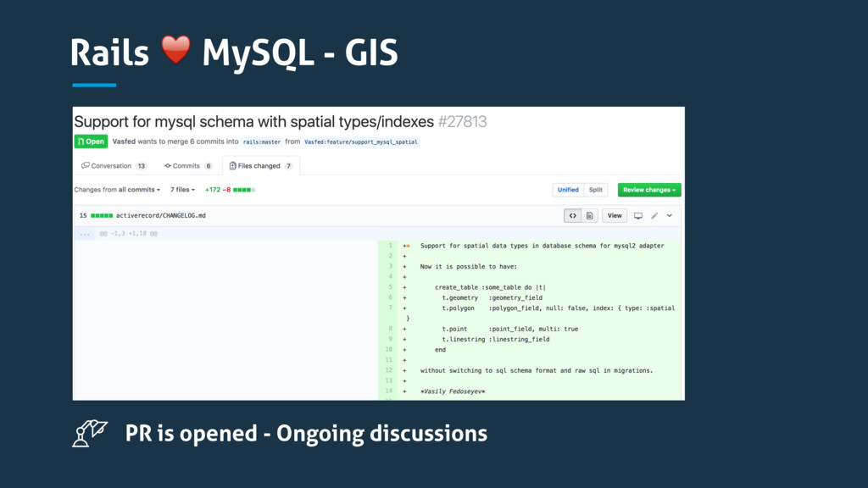Click the Conversation speech bubble icon
The width and height of the screenshot is (868, 488).
coord(86,165)
